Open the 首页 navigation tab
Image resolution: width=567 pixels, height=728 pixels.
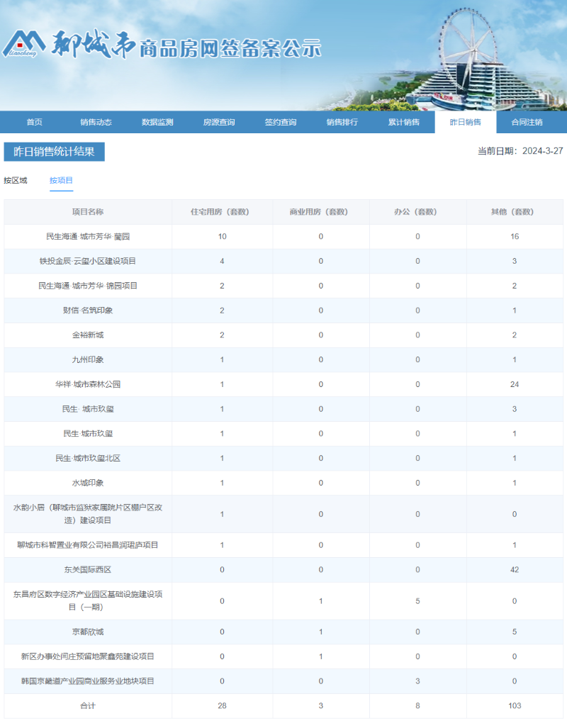coord(34,122)
